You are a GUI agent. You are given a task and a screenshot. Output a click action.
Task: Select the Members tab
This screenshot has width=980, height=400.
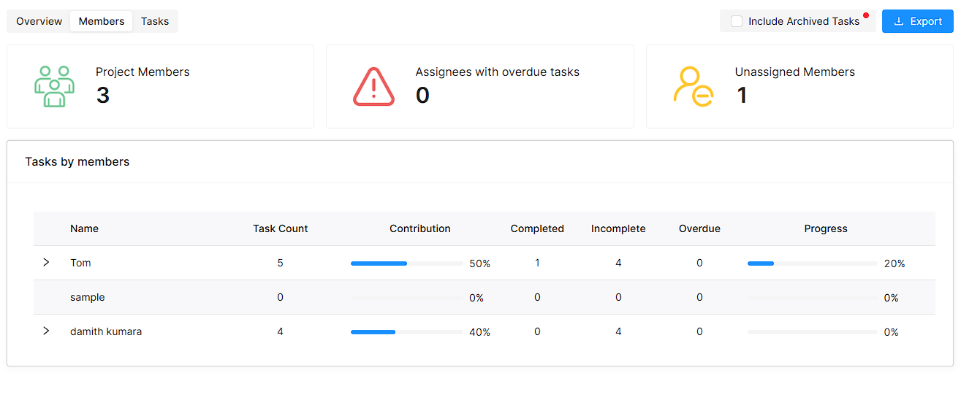(102, 21)
